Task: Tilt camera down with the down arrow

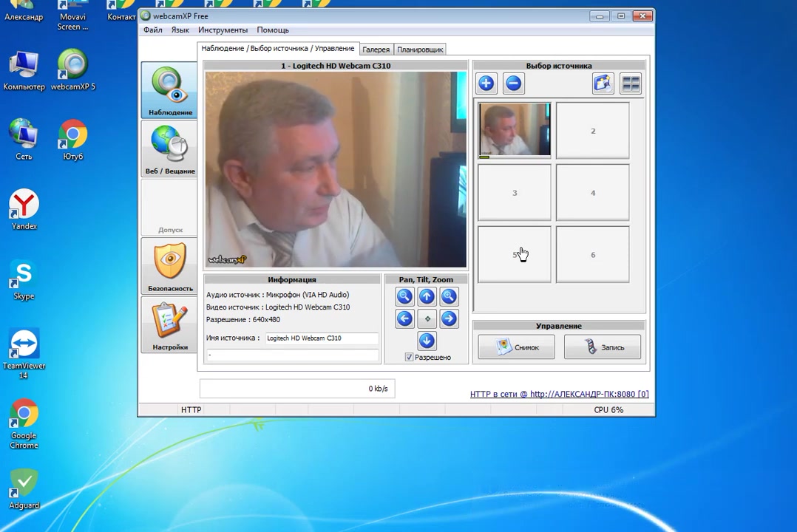Action: pos(427,341)
